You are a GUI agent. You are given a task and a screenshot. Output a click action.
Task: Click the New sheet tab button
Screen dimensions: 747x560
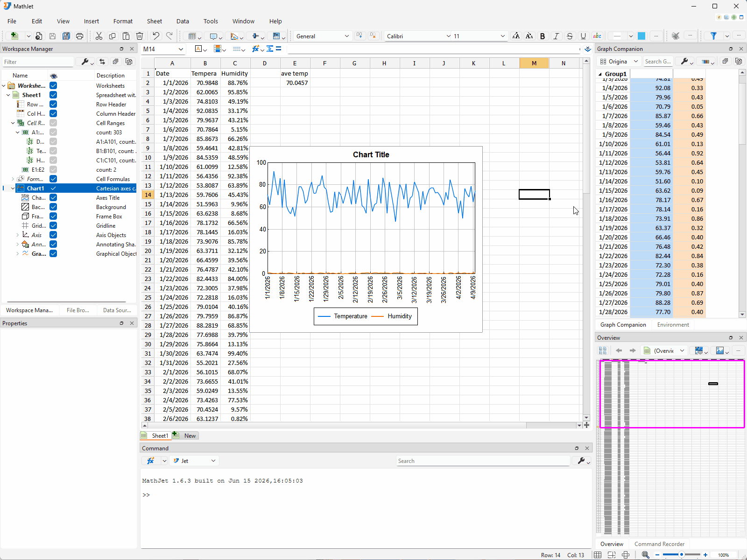(x=190, y=435)
